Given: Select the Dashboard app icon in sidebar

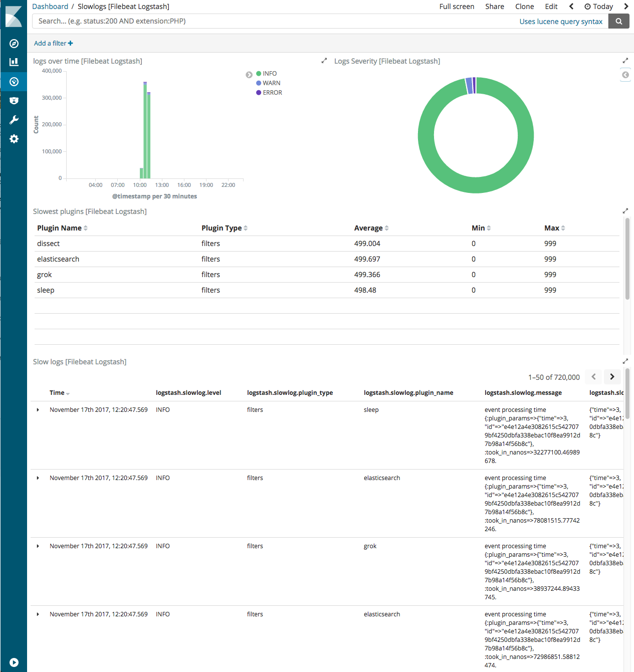Looking at the screenshot, I should (14, 81).
